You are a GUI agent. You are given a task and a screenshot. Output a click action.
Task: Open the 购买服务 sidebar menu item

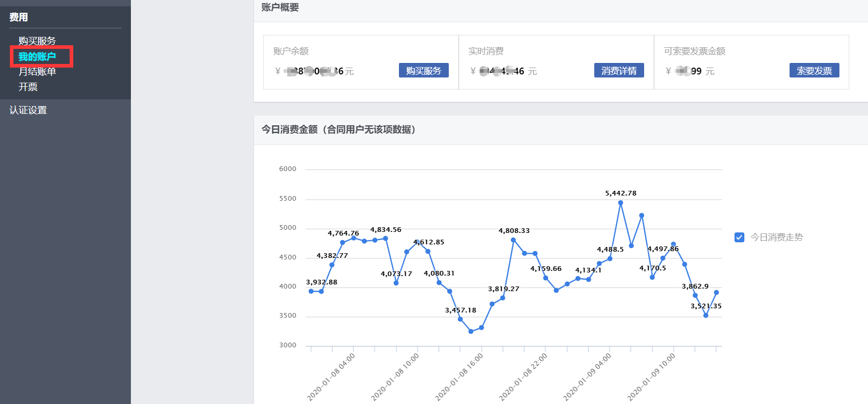point(37,41)
